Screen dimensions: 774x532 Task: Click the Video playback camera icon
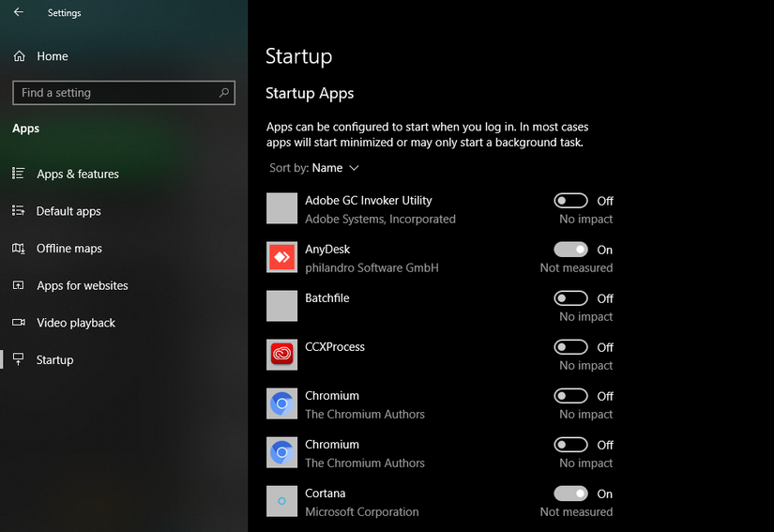tap(18, 322)
